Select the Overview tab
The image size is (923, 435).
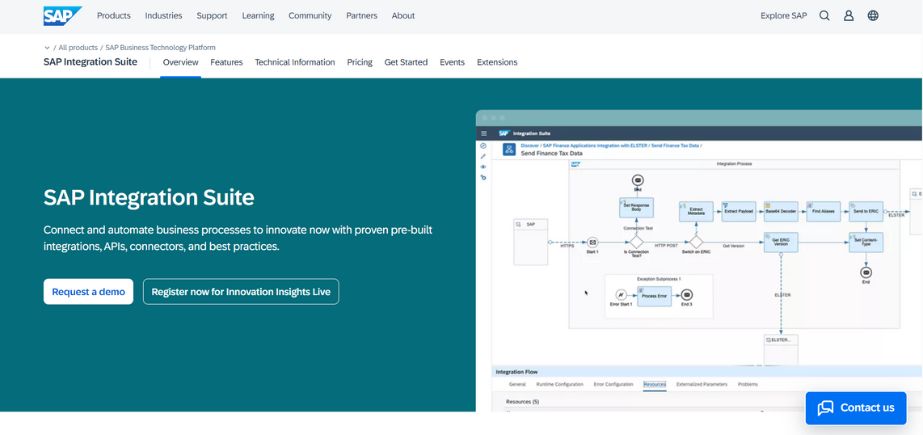click(x=181, y=62)
